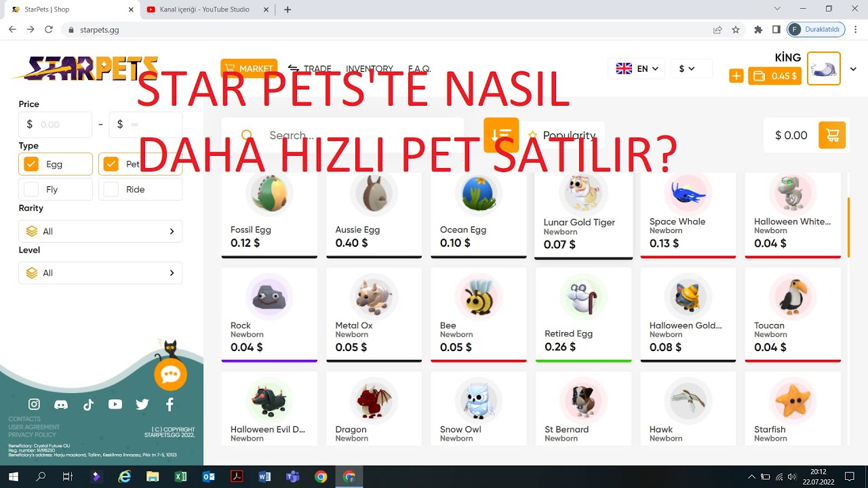The height and width of the screenshot is (488, 868).
Task: Open the F.A.Q. page
Action: coord(420,68)
